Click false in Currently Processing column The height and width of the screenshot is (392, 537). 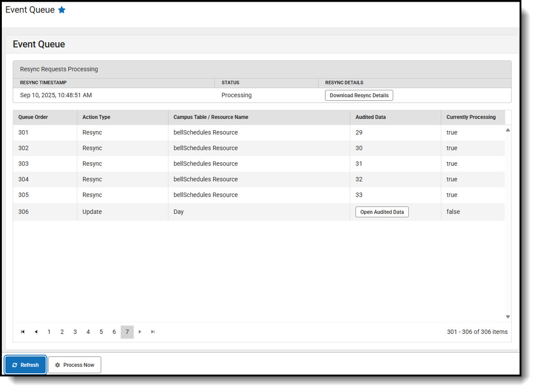[x=453, y=212]
